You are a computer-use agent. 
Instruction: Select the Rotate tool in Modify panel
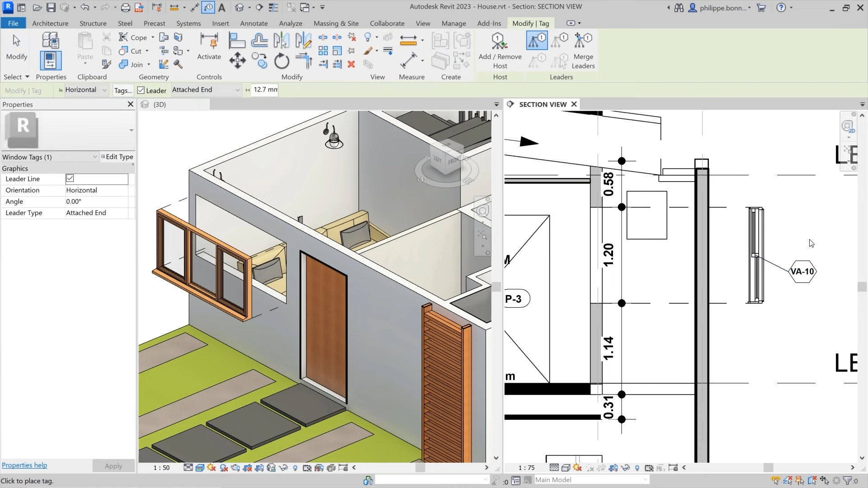point(282,61)
